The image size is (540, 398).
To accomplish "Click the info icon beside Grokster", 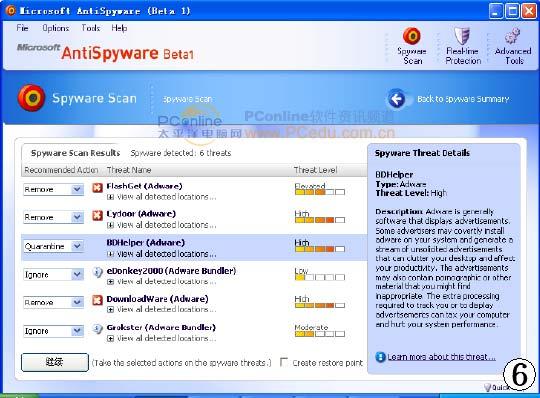I will click(x=97, y=328).
